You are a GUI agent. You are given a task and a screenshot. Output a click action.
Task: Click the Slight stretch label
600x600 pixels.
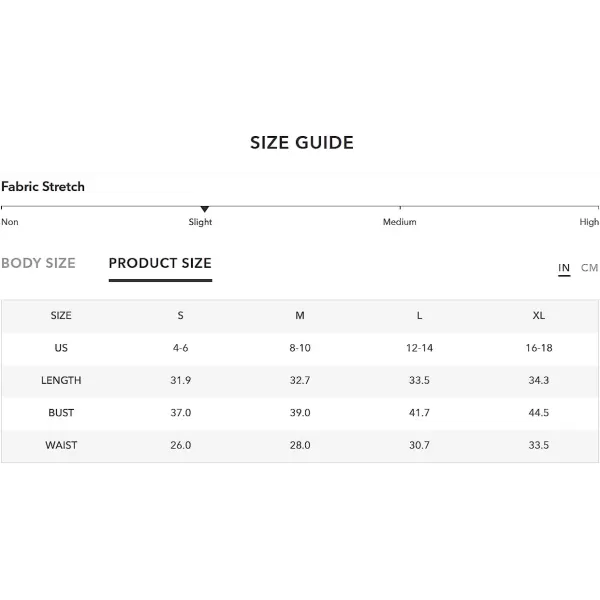(x=200, y=222)
